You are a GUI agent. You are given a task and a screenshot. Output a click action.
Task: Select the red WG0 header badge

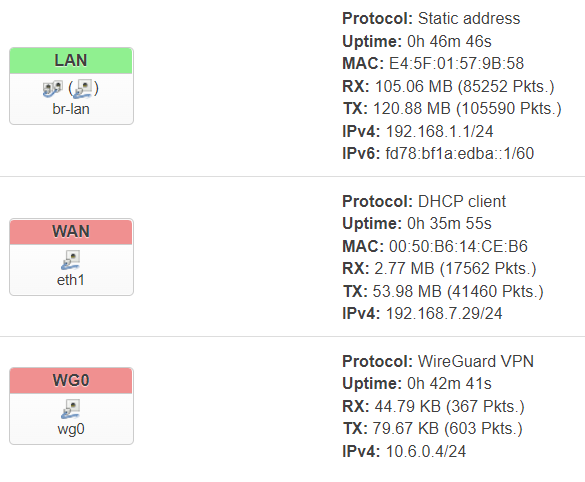pos(71,381)
